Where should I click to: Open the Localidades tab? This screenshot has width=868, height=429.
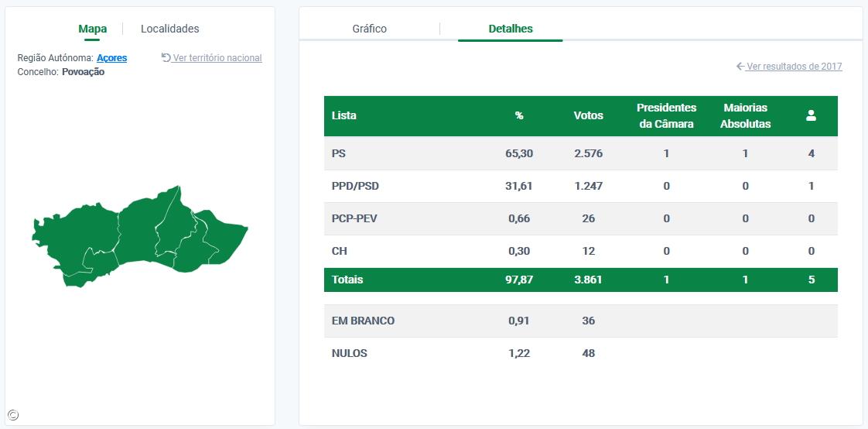pyautogui.click(x=169, y=29)
